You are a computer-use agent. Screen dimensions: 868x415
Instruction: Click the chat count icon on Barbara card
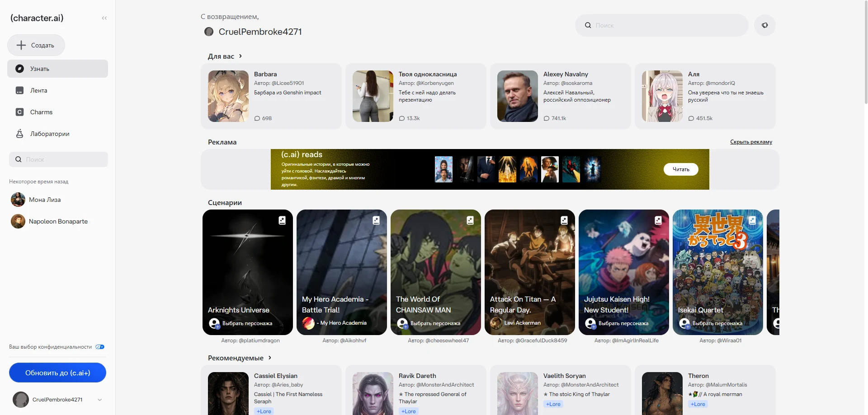pos(257,118)
